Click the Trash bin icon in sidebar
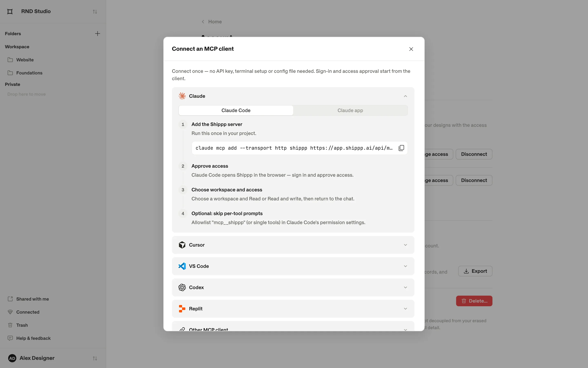588x368 pixels. coord(10,325)
